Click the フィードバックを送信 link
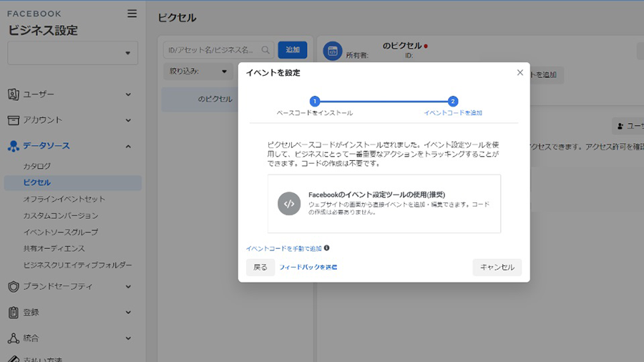The width and height of the screenshot is (644, 362). coord(308,267)
